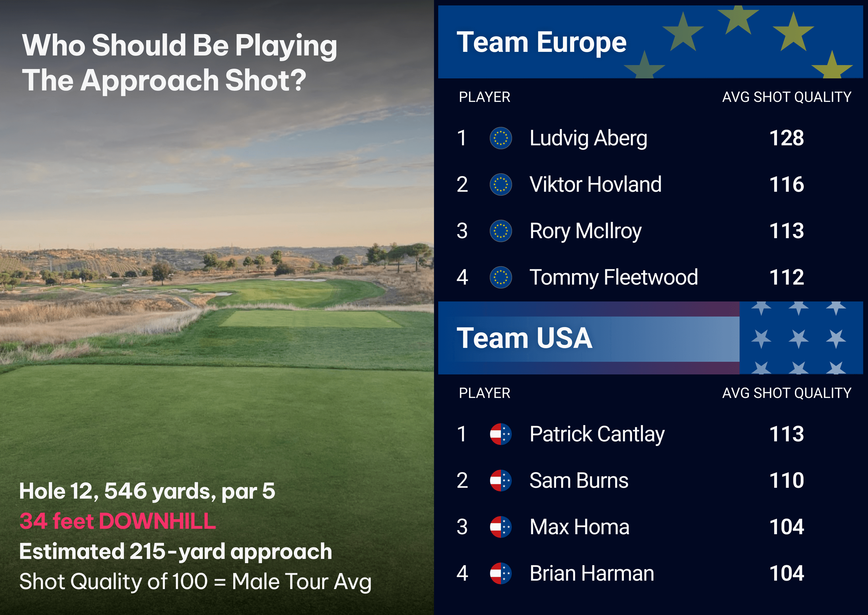This screenshot has height=615, width=868.
Task: Click the EU flag next to Rory McIlroy
Action: pos(500,231)
